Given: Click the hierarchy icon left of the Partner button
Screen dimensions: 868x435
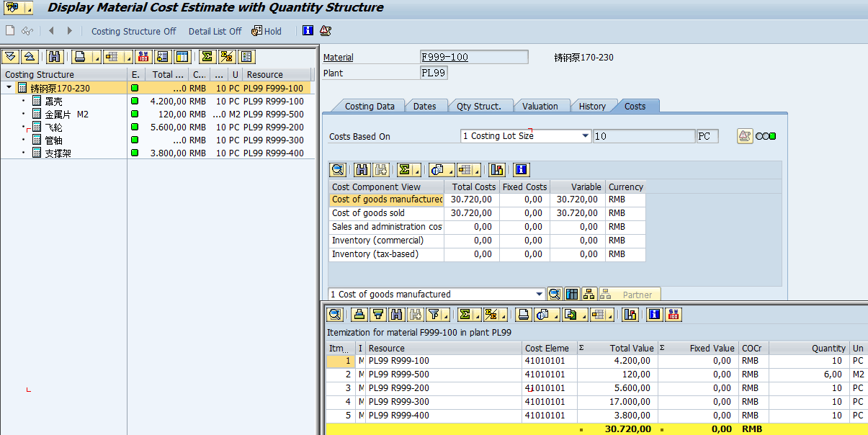Looking at the screenshot, I should click(x=589, y=295).
